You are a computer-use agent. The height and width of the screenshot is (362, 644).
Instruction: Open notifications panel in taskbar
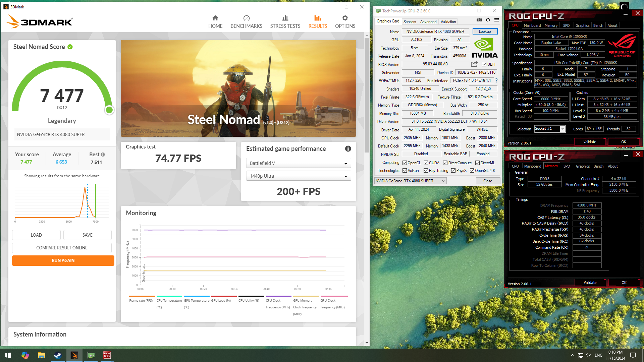(x=633, y=355)
